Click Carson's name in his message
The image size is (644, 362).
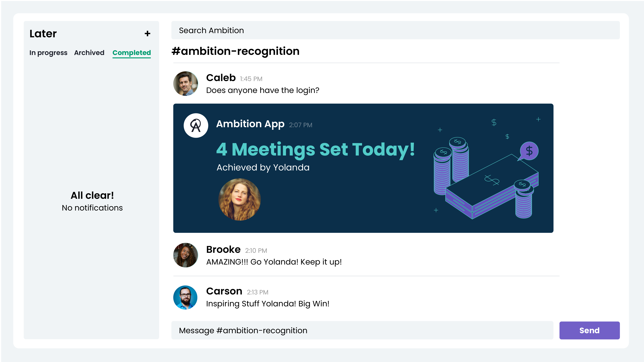(x=224, y=291)
